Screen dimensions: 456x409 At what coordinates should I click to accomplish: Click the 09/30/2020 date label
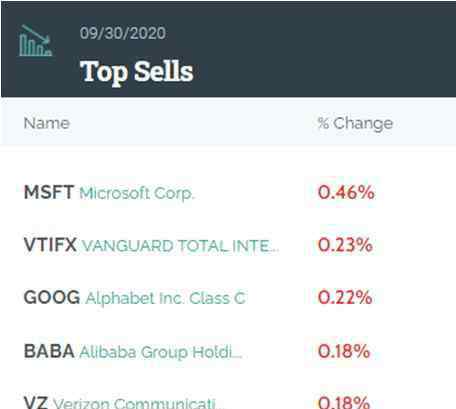click(x=123, y=33)
